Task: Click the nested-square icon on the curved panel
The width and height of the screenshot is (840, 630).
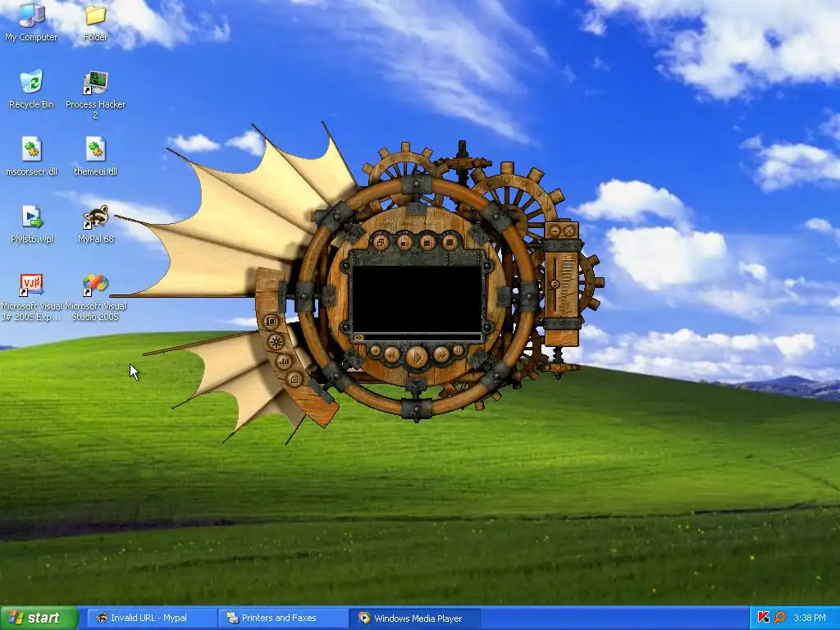Action: click(271, 322)
